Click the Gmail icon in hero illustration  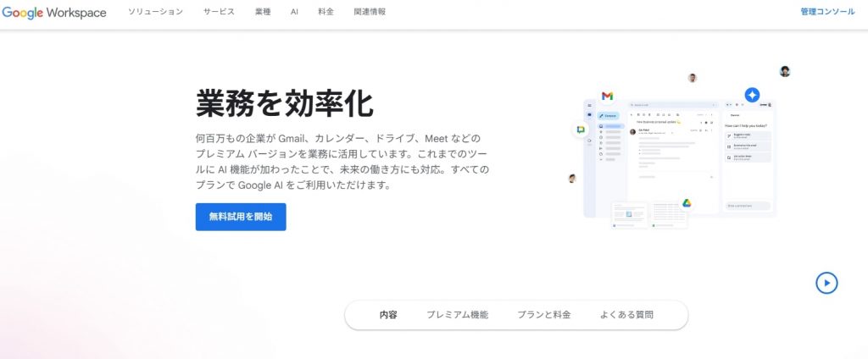(x=607, y=96)
